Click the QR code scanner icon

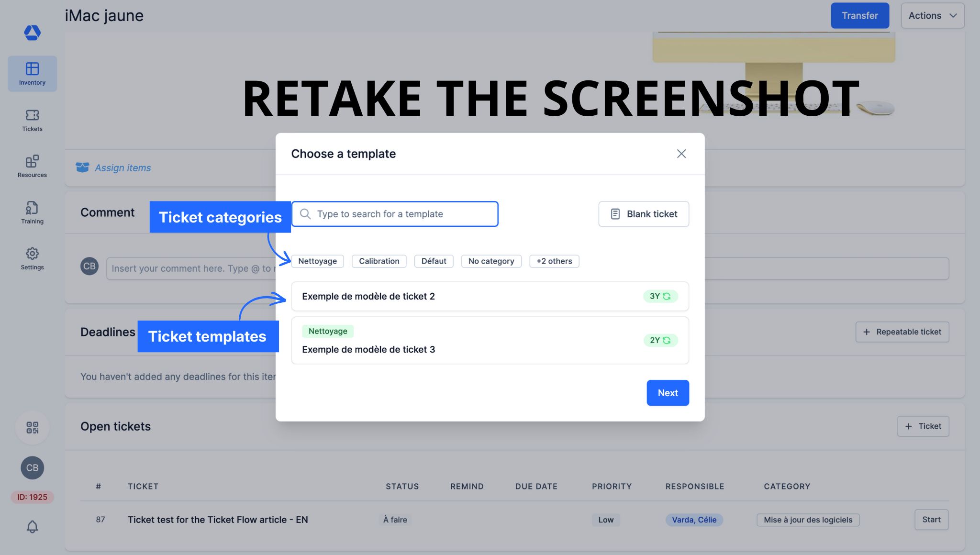[32, 427]
